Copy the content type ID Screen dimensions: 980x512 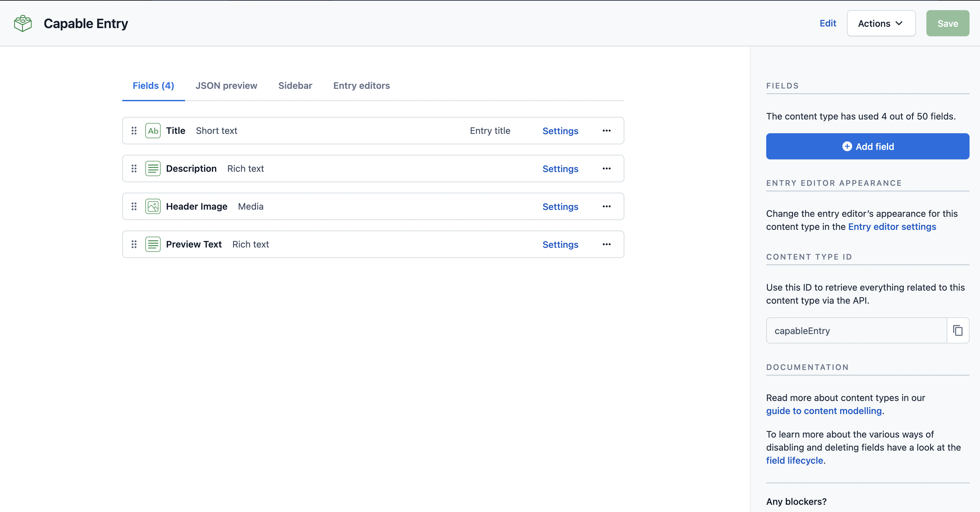(x=957, y=331)
